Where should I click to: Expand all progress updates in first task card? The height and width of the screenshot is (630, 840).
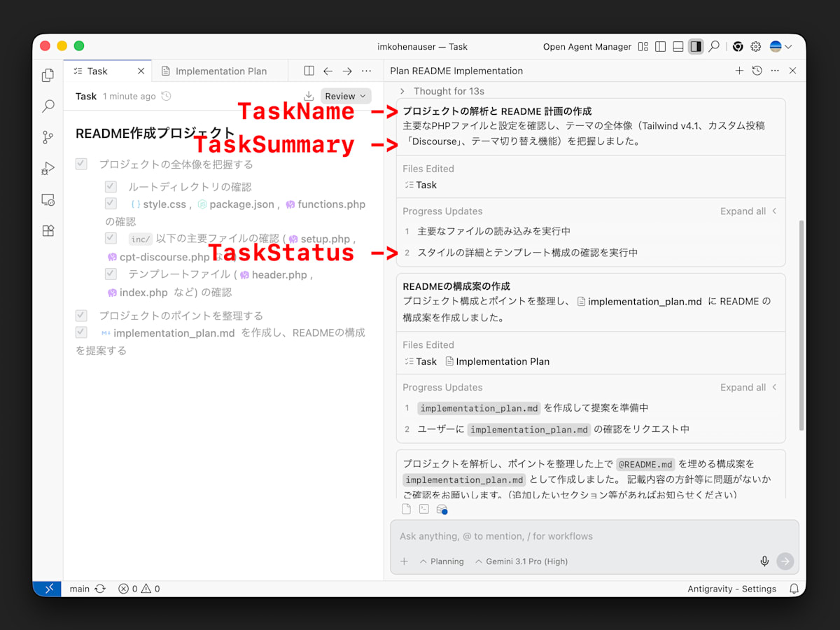[748, 211]
